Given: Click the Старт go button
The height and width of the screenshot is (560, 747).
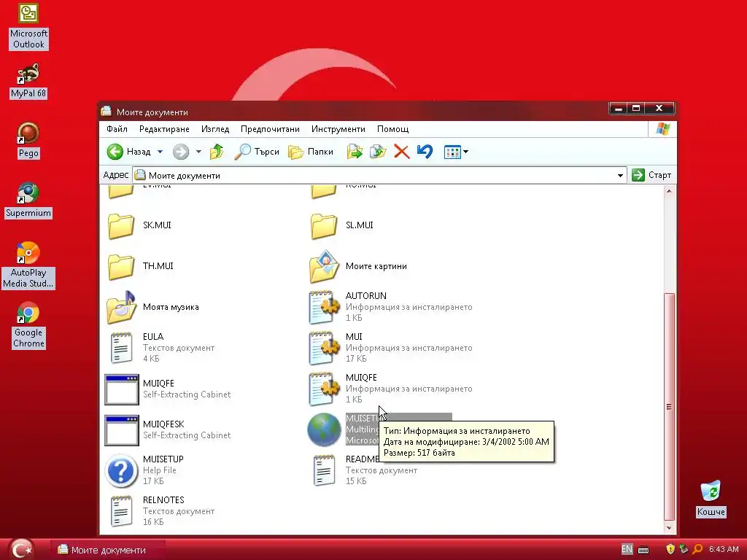Looking at the screenshot, I should [651, 175].
